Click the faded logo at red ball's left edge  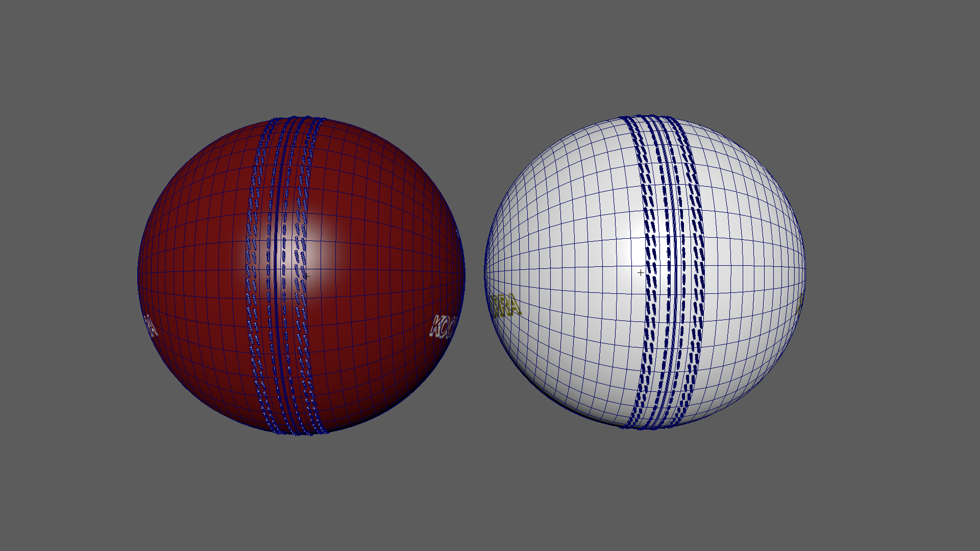pos(151,325)
